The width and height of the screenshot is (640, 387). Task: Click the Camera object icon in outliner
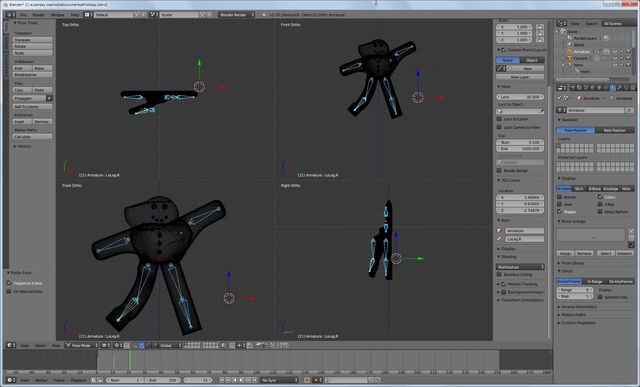point(570,58)
